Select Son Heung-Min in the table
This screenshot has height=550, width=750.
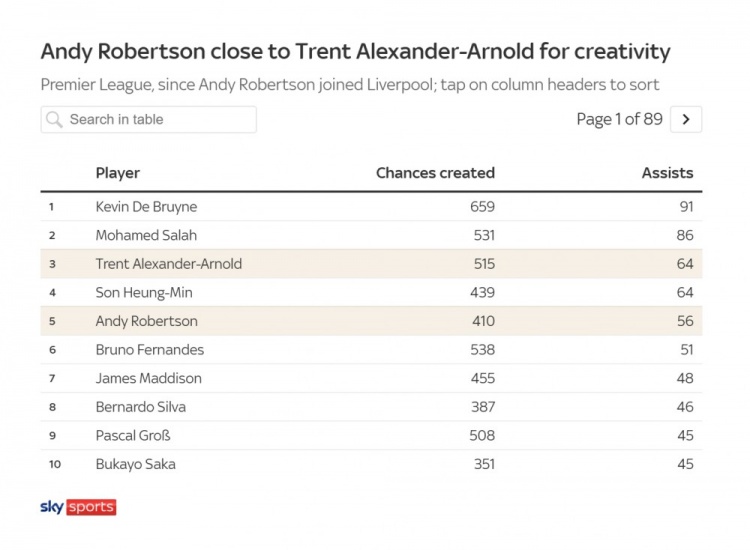144,293
